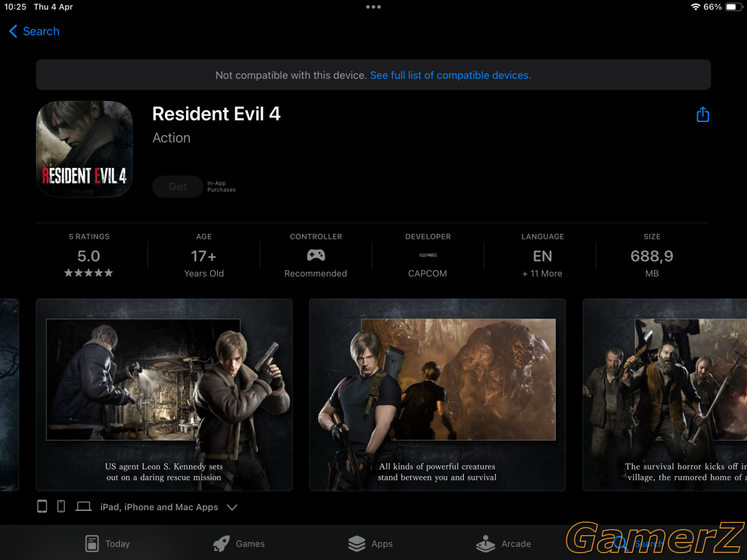Tap the Action category label
The width and height of the screenshot is (747, 560).
[171, 138]
